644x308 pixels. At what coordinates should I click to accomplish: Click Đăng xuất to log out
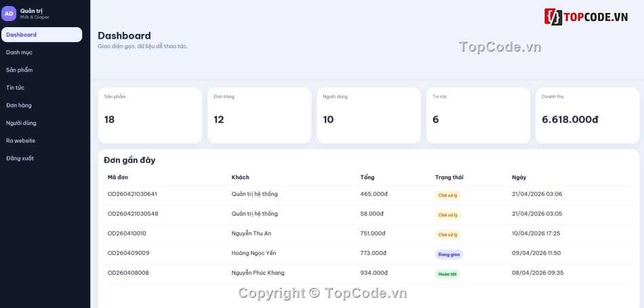(20, 158)
